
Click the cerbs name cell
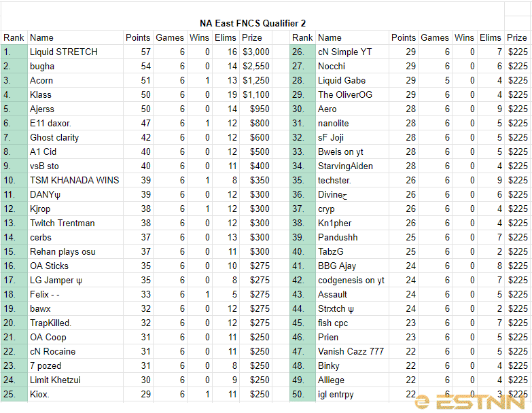pyautogui.click(x=75, y=237)
